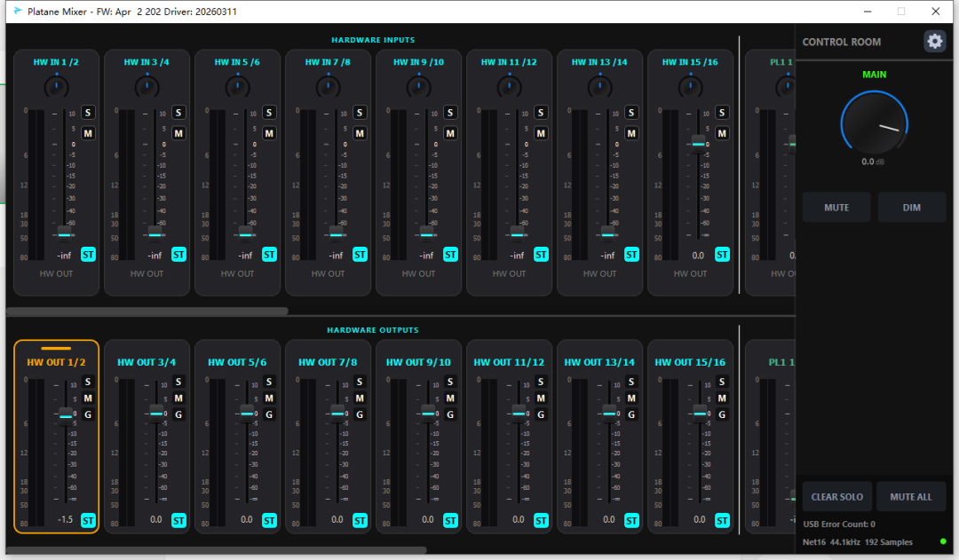Screen dimensions: 959x560
Task: Select the HW OUT 7/8 channel strip title
Action: tap(328, 362)
